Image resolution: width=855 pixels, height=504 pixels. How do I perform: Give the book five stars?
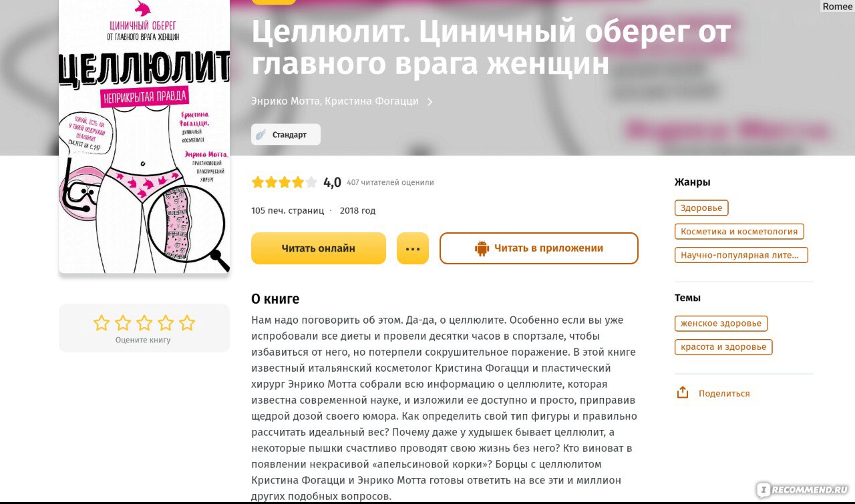click(187, 323)
